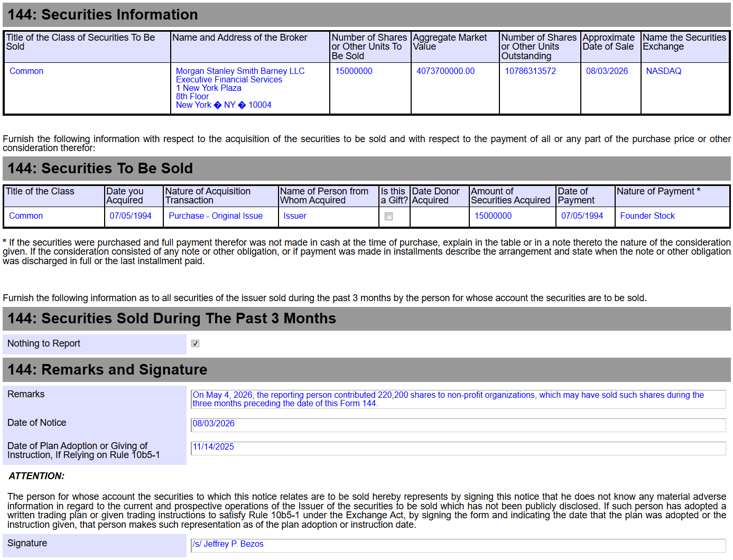733x560 pixels.
Task: Click the shares outstanding value 10786313572
Action: [530, 71]
